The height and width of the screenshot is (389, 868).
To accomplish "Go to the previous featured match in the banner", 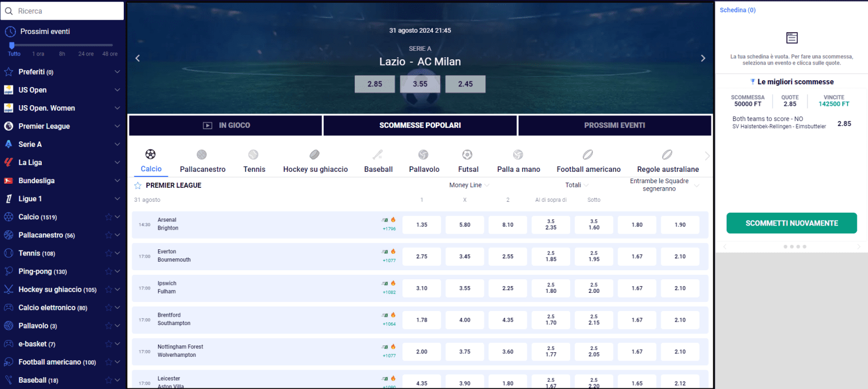I will click(x=137, y=58).
